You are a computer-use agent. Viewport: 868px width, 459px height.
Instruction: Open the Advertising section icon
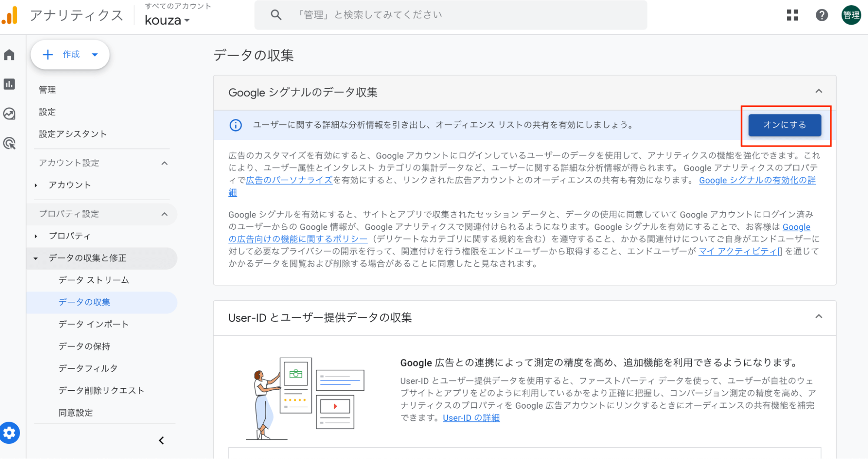(10, 143)
